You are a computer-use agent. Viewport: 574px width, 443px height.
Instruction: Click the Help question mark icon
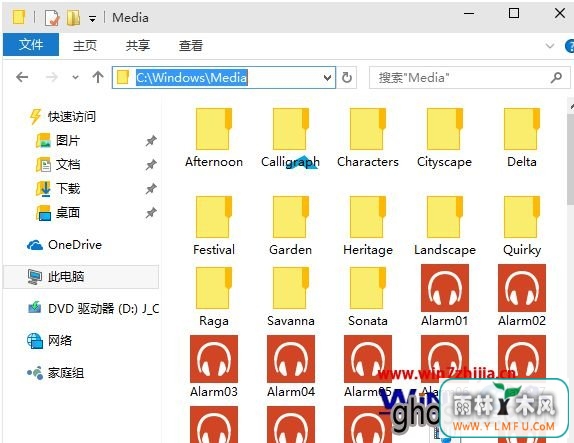[569, 46]
